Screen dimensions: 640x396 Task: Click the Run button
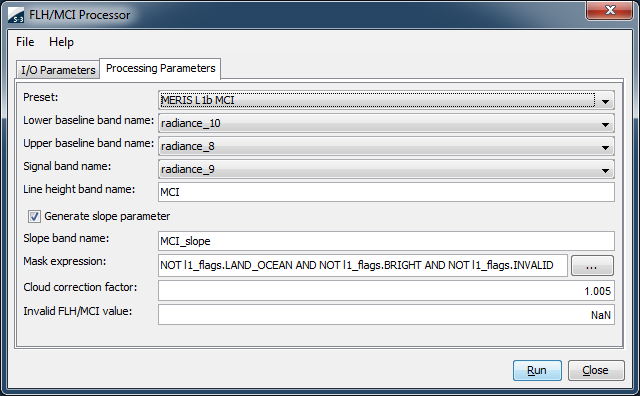pos(537,370)
